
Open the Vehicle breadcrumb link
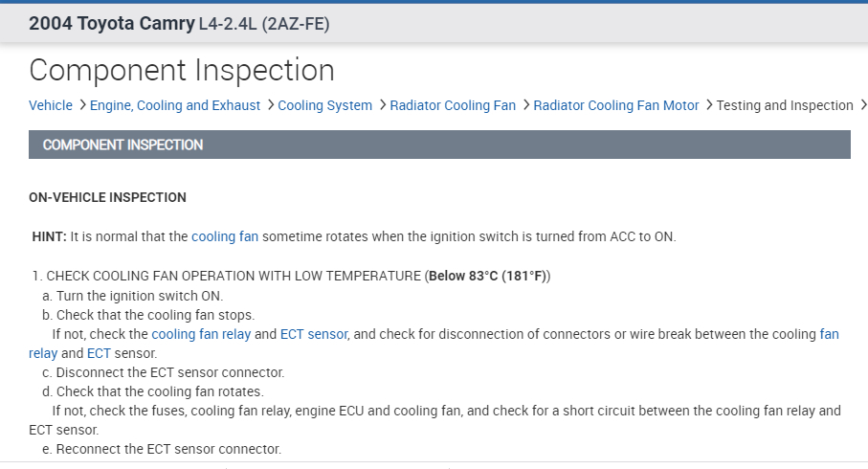[x=51, y=105]
